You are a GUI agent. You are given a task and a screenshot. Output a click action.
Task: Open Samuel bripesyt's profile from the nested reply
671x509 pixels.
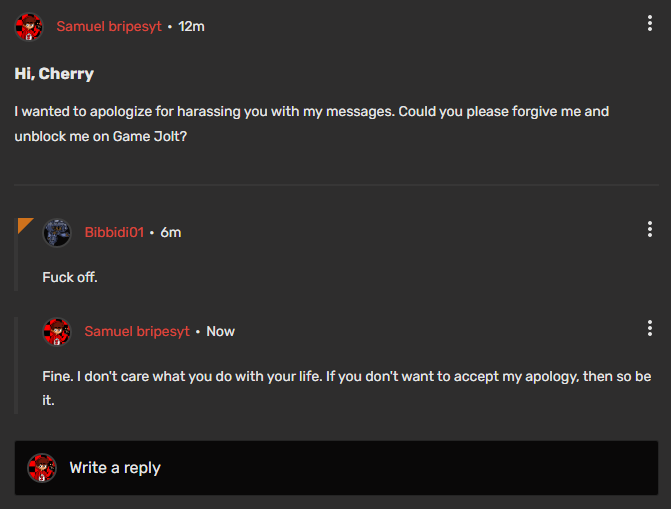(137, 331)
